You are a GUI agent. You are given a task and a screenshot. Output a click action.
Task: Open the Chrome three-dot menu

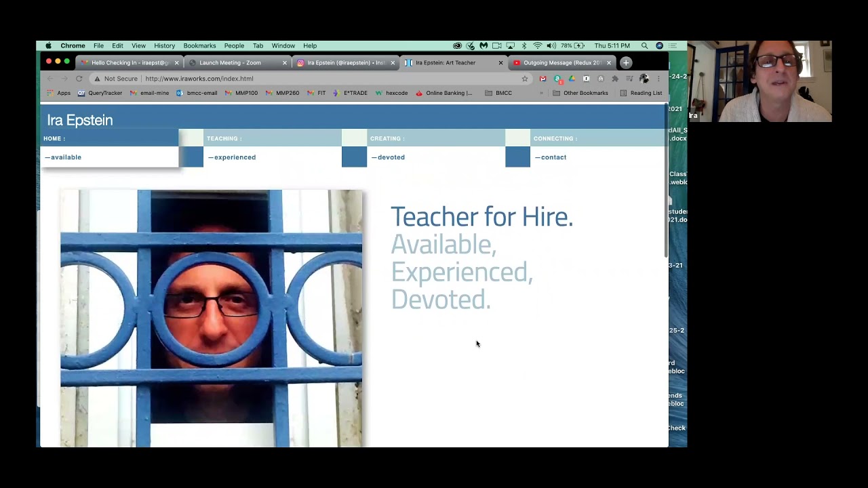(658, 79)
